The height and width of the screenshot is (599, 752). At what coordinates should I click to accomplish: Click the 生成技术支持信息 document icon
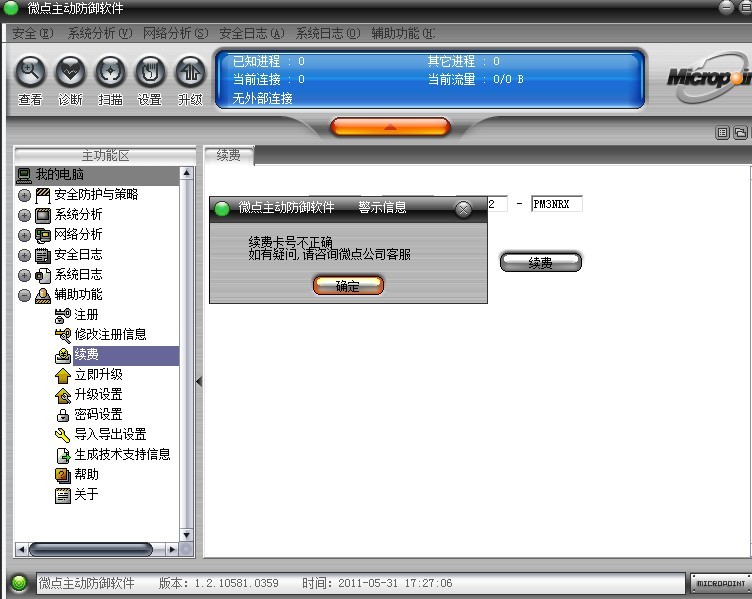63,455
